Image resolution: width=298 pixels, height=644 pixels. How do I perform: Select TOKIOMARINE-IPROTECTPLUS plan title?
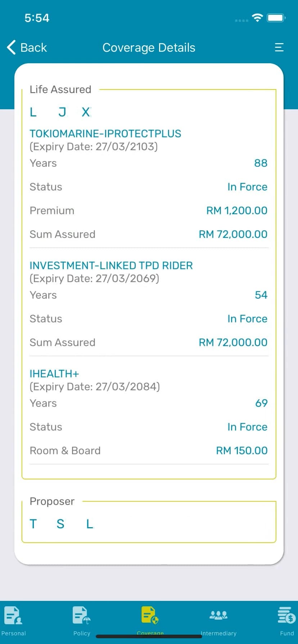pos(105,134)
